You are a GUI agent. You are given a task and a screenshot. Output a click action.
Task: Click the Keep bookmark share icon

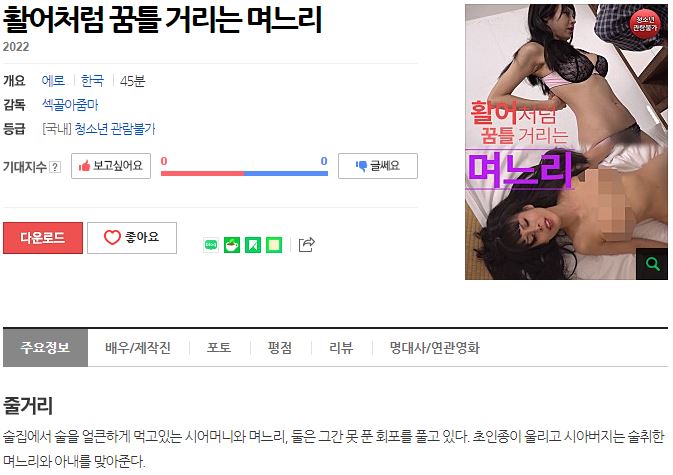pos(253,245)
